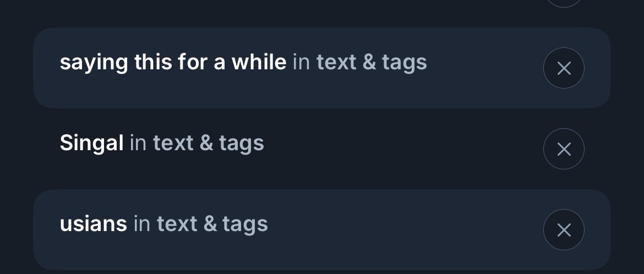Delete the 'Singal' muted word
Image resolution: width=644 pixels, height=274 pixels.
tap(564, 149)
